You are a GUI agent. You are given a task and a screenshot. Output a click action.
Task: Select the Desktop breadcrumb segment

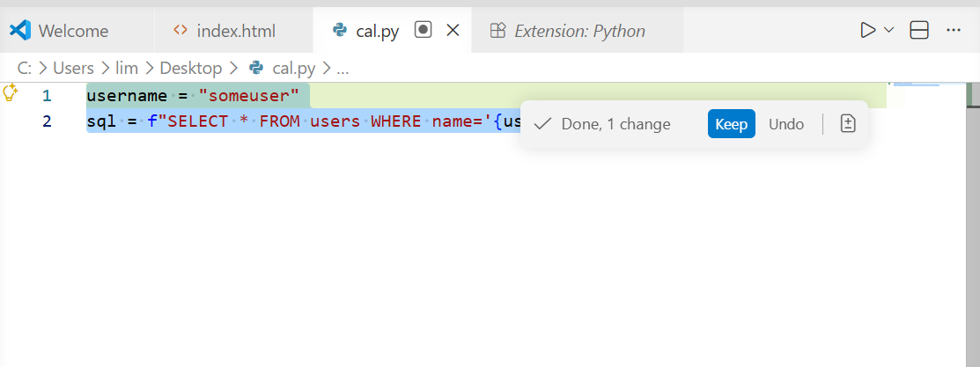coord(190,68)
